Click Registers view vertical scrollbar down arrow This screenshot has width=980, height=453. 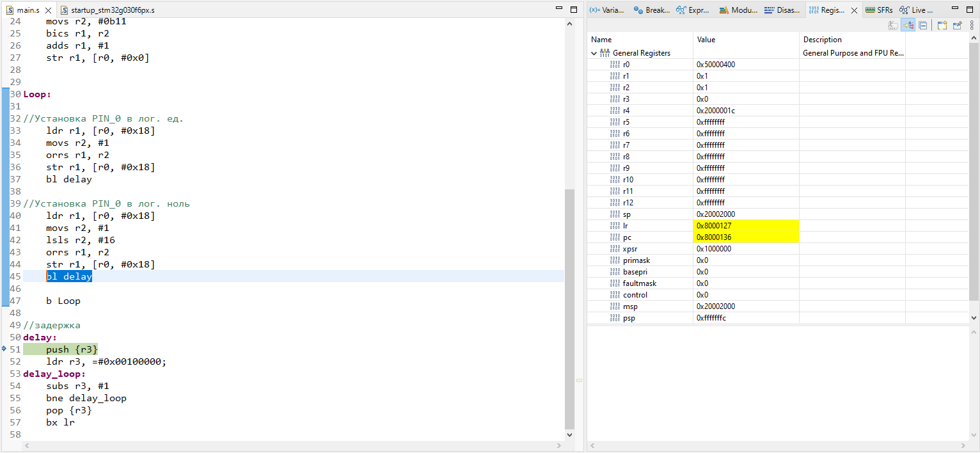(974, 318)
